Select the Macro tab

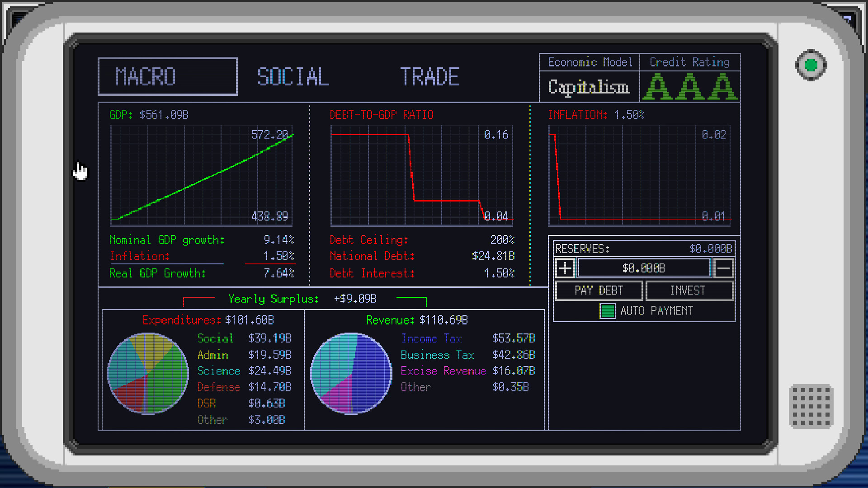click(x=168, y=77)
